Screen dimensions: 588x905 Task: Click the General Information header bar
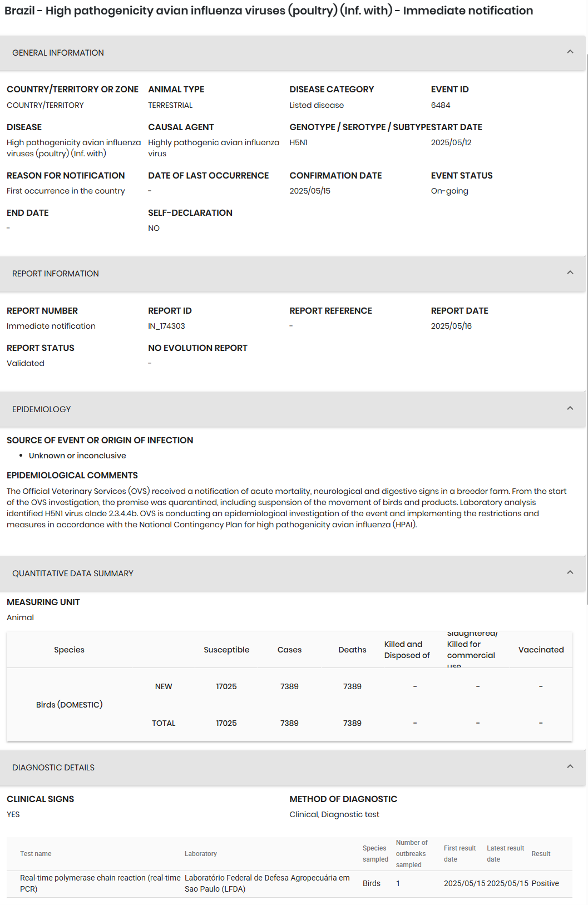(x=293, y=53)
